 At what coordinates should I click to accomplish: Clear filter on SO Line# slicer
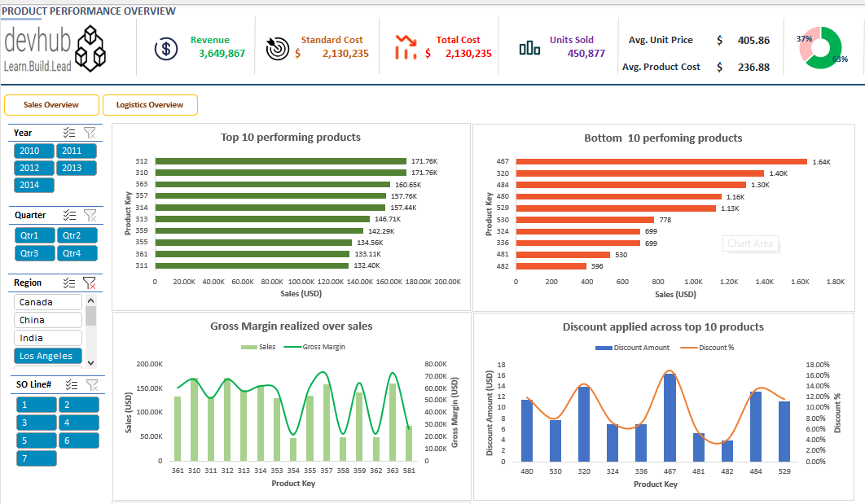(92, 384)
